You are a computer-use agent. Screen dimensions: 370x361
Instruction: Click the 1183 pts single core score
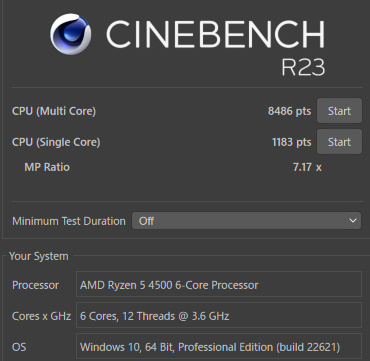[292, 142]
